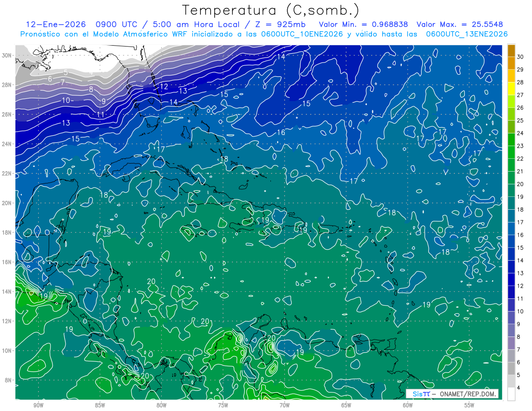The image size is (532, 411).
Task: Click the color scale label 13
Action: tap(521, 273)
